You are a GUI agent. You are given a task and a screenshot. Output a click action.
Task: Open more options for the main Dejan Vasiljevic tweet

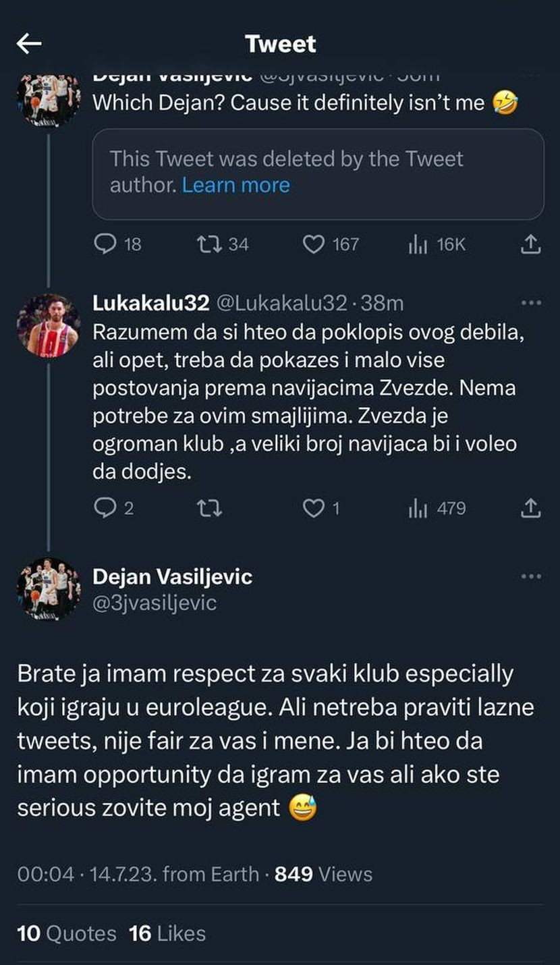pos(532,576)
